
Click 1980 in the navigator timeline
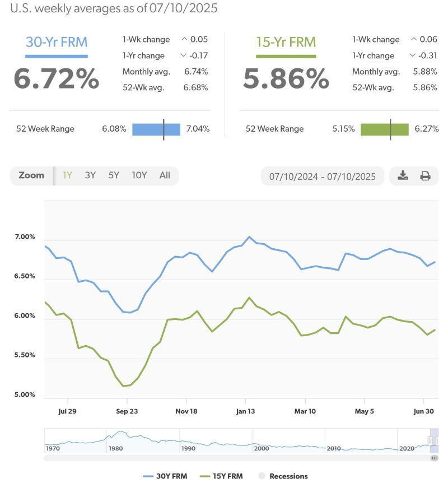click(x=116, y=448)
